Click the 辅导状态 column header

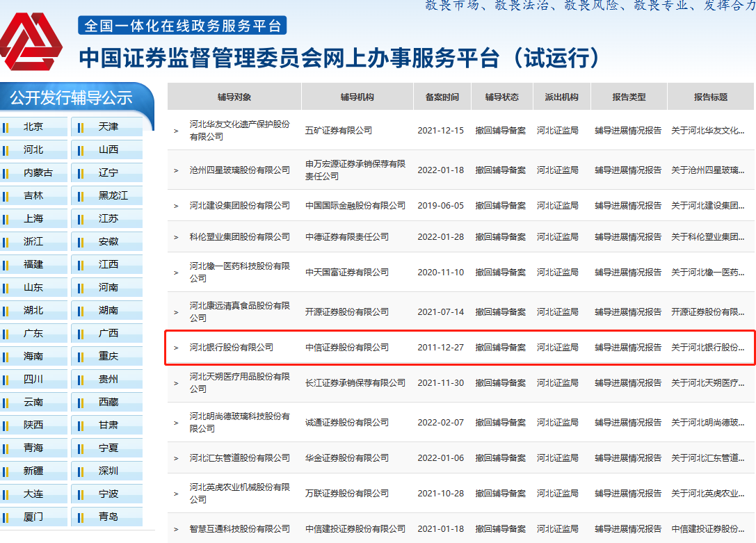pos(502,97)
